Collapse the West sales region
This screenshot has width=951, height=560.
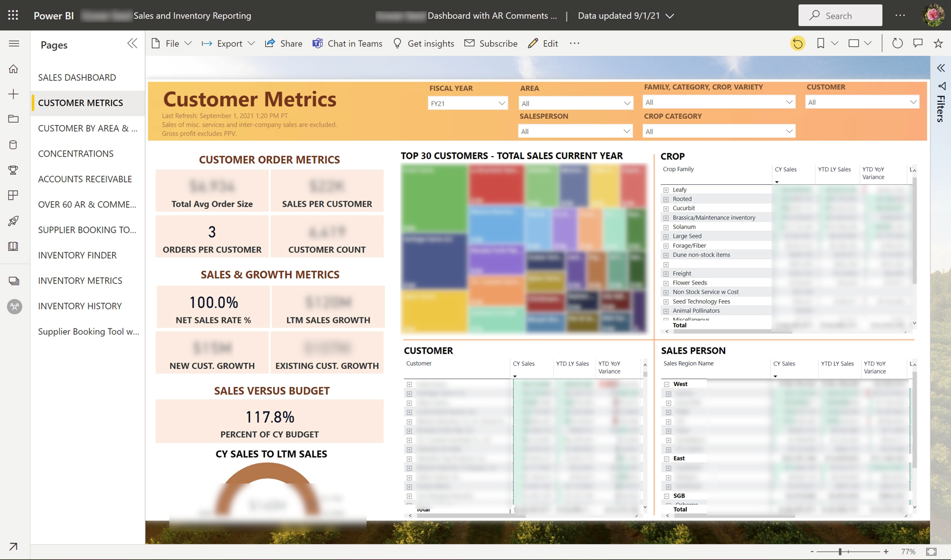click(x=666, y=384)
